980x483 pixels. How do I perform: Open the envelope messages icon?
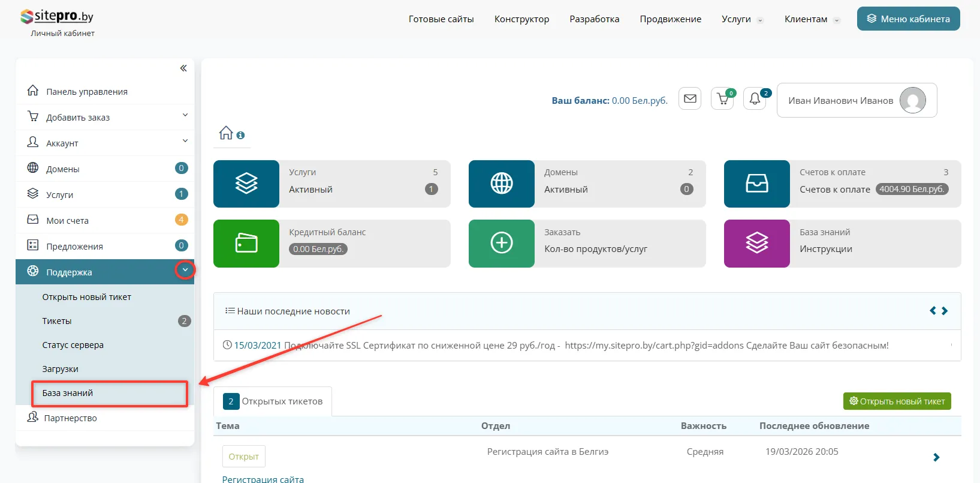[690, 99]
